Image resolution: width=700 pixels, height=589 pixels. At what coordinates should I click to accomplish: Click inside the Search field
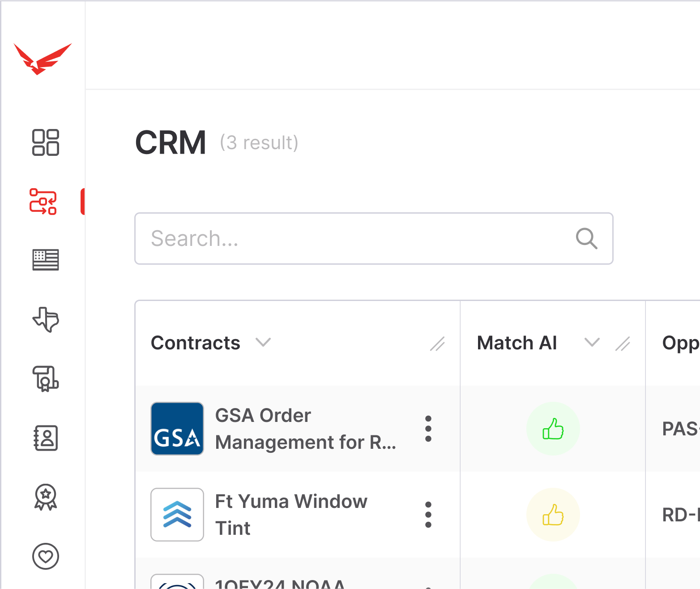click(x=313, y=239)
